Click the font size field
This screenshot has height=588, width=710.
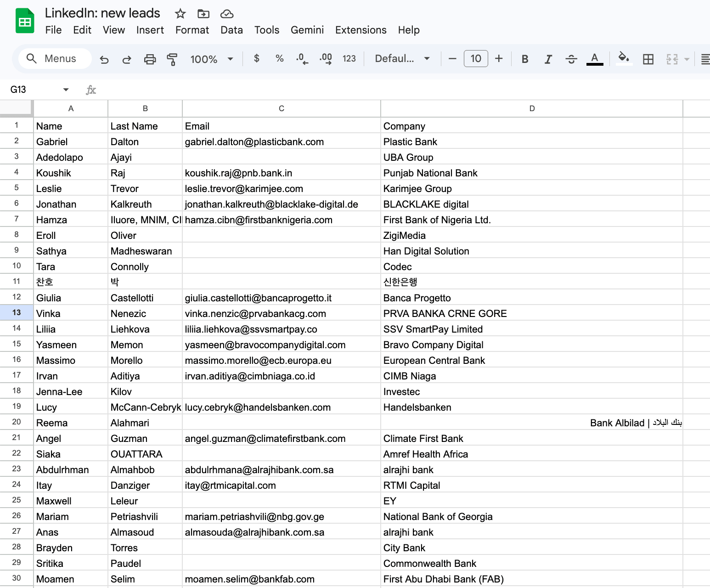(x=476, y=59)
